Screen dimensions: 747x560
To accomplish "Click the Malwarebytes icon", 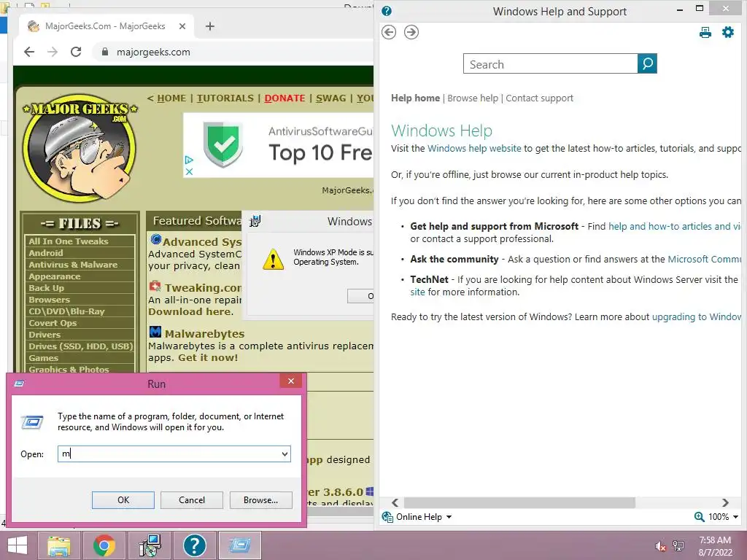I will pyautogui.click(x=155, y=332).
